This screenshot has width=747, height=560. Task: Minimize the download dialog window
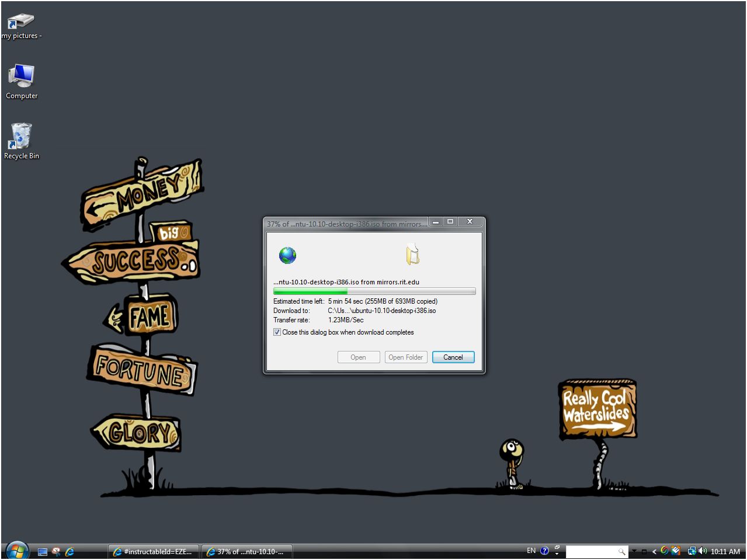coord(436,222)
